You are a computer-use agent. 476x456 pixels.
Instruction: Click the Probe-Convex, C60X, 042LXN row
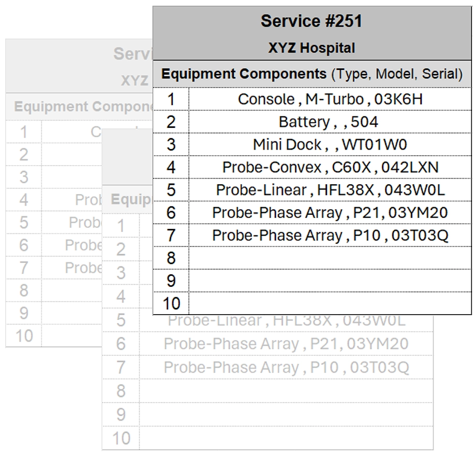click(330, 167)
